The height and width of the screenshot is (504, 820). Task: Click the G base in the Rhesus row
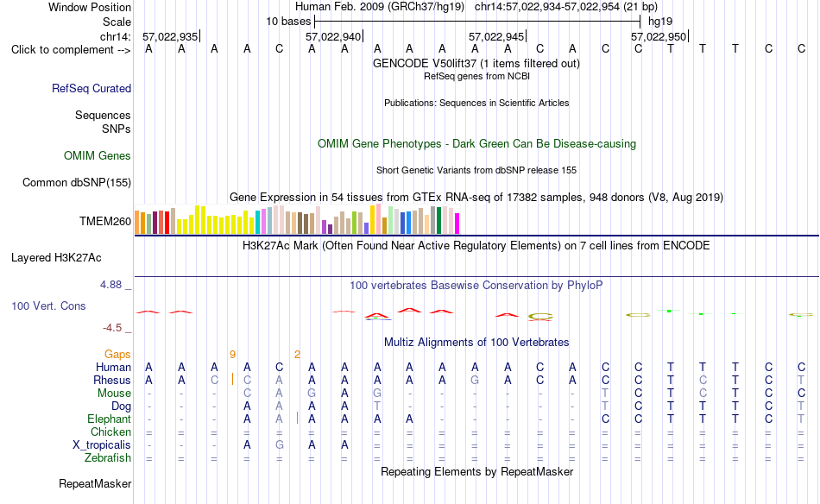point(475,380)
